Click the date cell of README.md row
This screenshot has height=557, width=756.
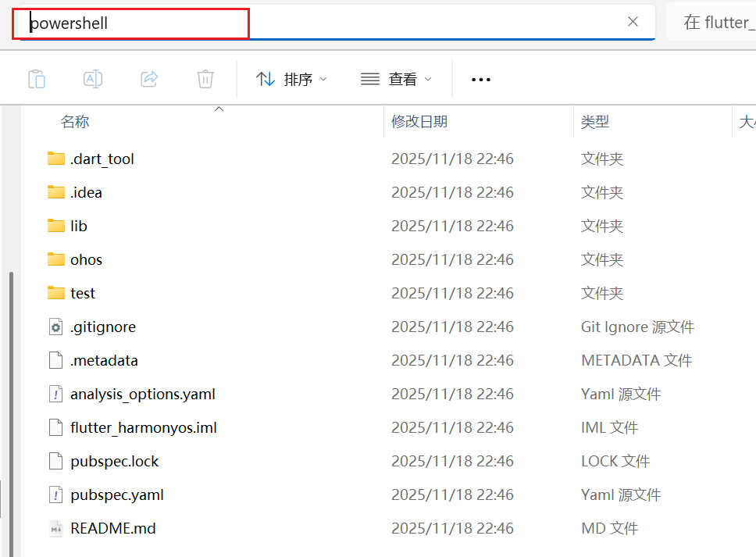(x=452, y=529)
